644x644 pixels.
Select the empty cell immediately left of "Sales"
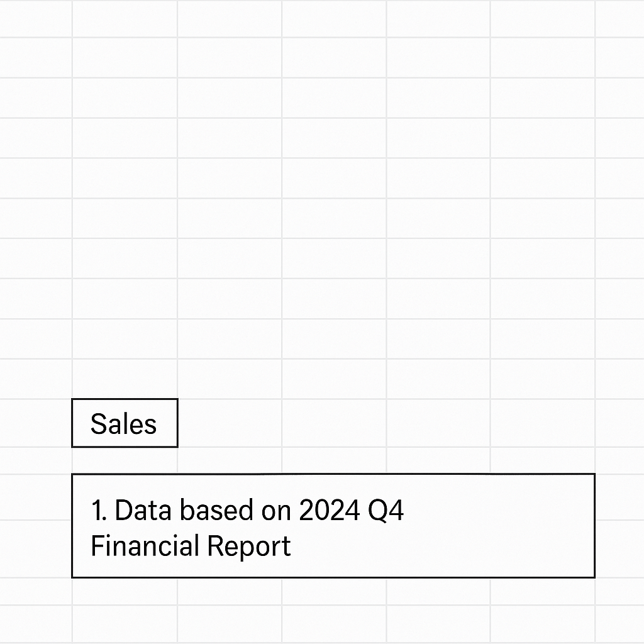click(35, 423)
